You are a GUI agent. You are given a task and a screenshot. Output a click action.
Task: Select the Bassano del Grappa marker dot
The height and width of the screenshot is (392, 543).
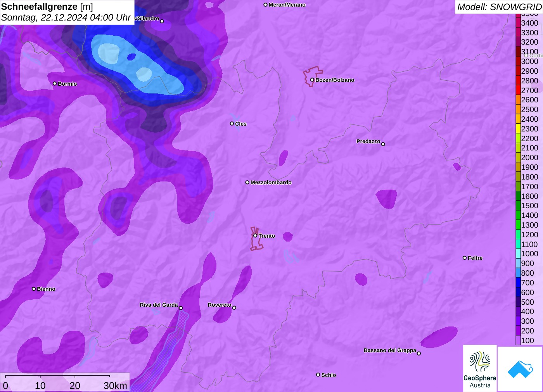[419, 353]
